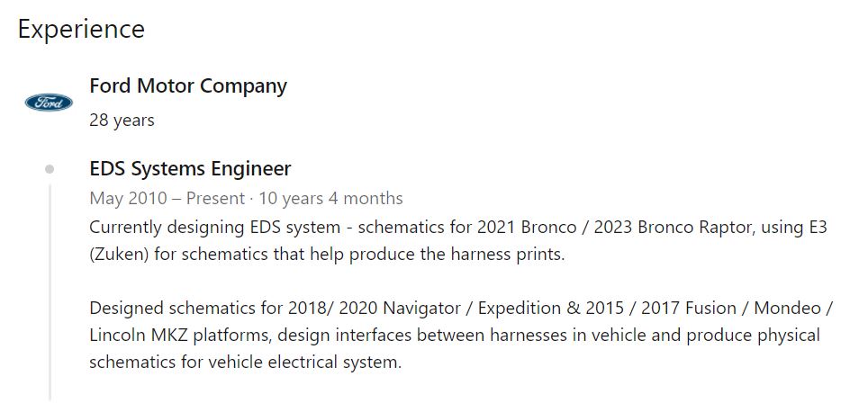Click the word "Mondeo"

(x=787, y=308)
